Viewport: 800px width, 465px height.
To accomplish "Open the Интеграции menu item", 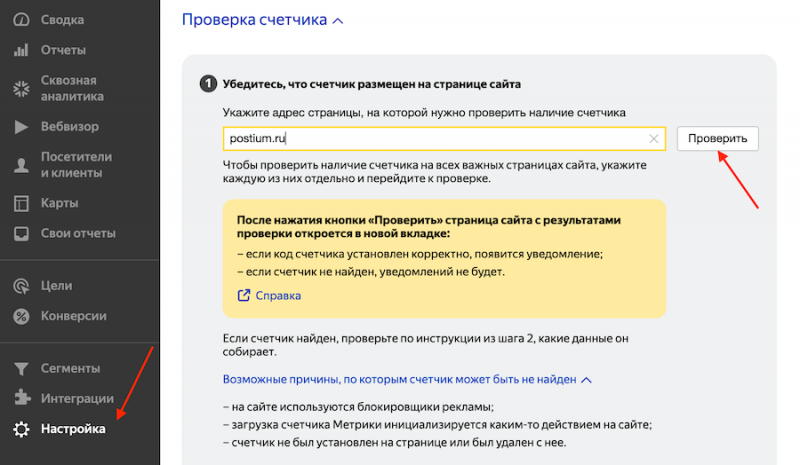I will (x=77, y=399).
